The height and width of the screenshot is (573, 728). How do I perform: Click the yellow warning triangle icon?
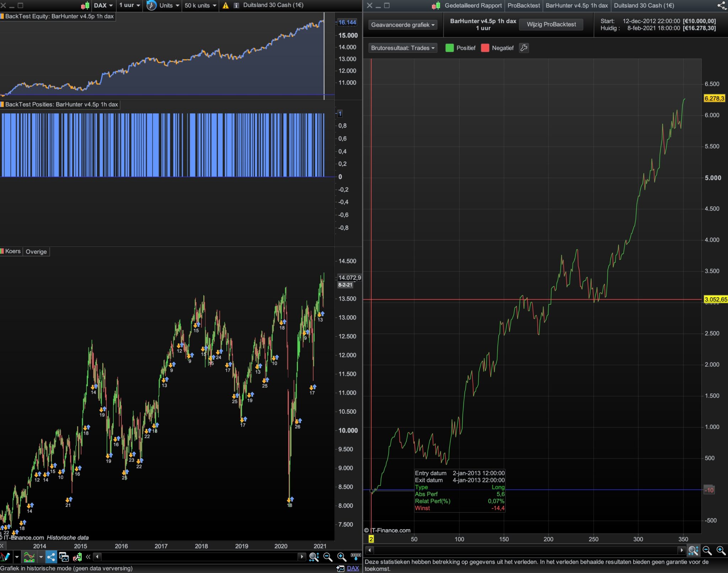point(226,5)
